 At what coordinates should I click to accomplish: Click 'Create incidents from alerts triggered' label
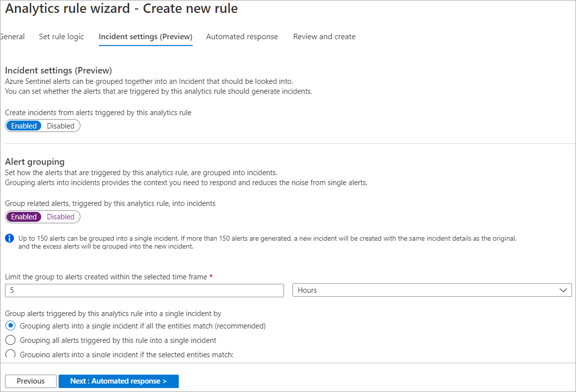point(98,113)
